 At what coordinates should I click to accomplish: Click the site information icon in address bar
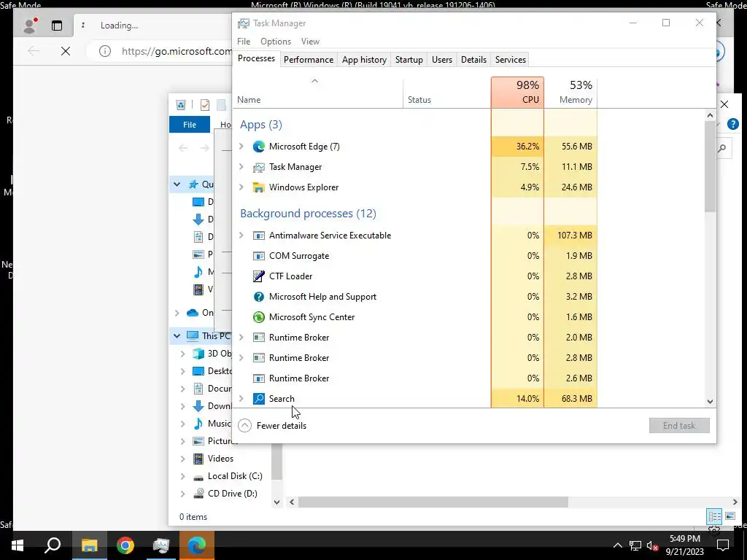pyautogui.click(x=105, y=51)
